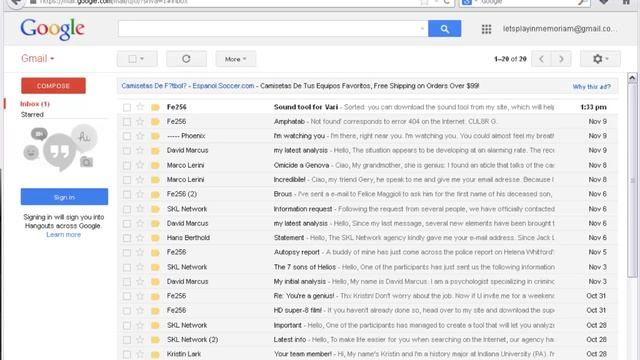Star the 'Sound tool for Vari' email
Image resolution: width=640 pixels, height=360 pixels.
[140, 107]
